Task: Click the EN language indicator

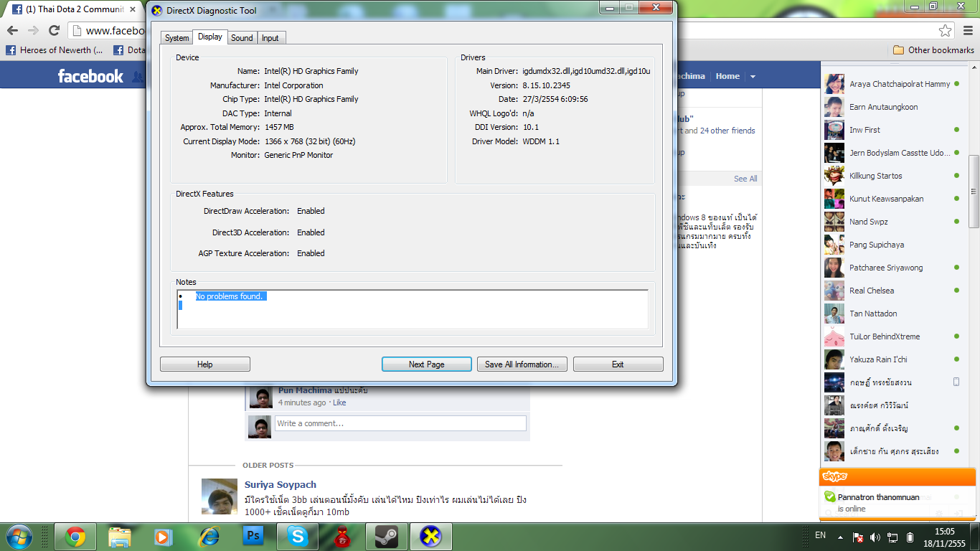Action: (x=820, y=535)
